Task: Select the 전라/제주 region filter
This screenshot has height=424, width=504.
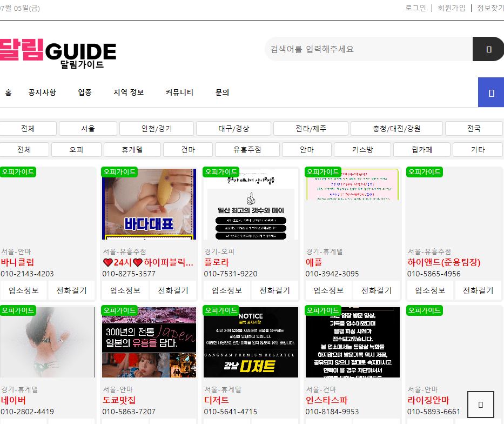Action: (x=311, y=129)
